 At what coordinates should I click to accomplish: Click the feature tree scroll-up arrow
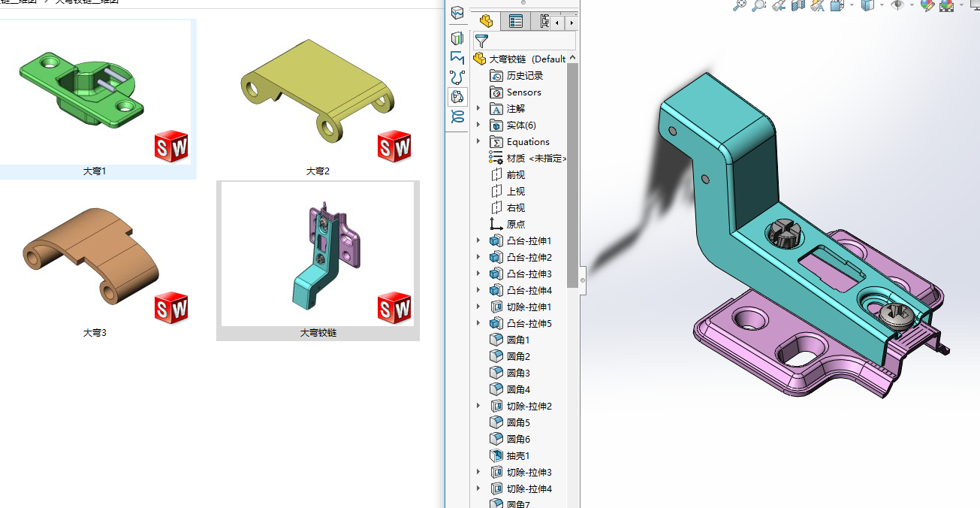[573, 58]
